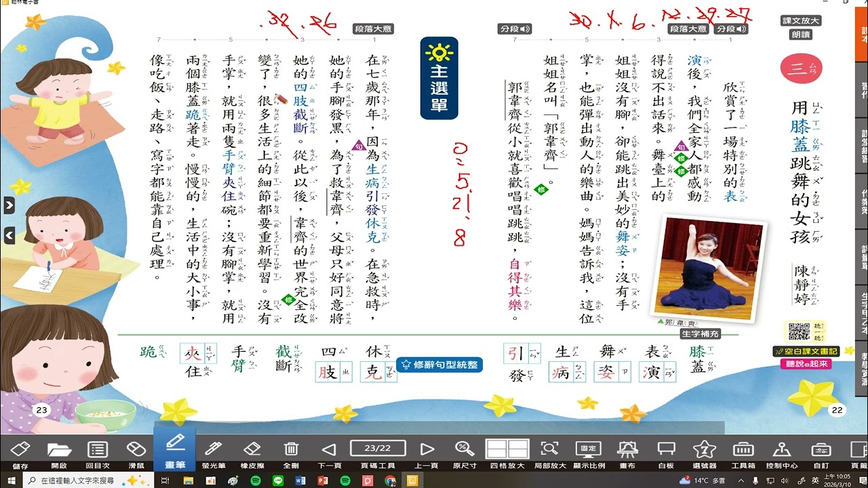Click the QR code thumbnail

(799, 331)
